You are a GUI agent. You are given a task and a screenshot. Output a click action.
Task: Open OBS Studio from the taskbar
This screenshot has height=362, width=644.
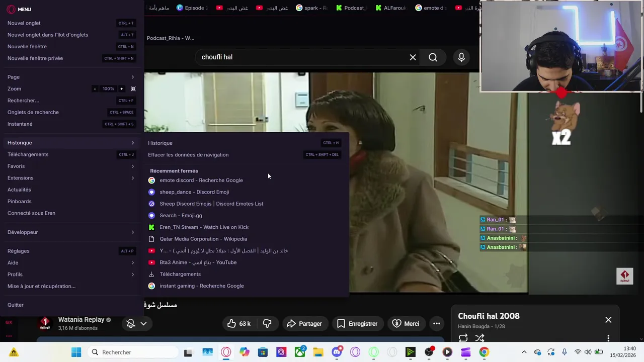[429, 352]
